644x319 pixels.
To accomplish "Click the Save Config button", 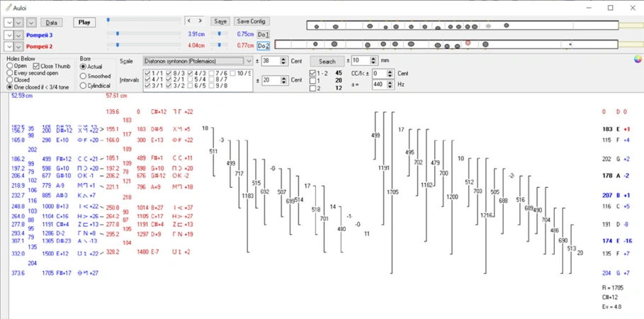I will 252,22.
